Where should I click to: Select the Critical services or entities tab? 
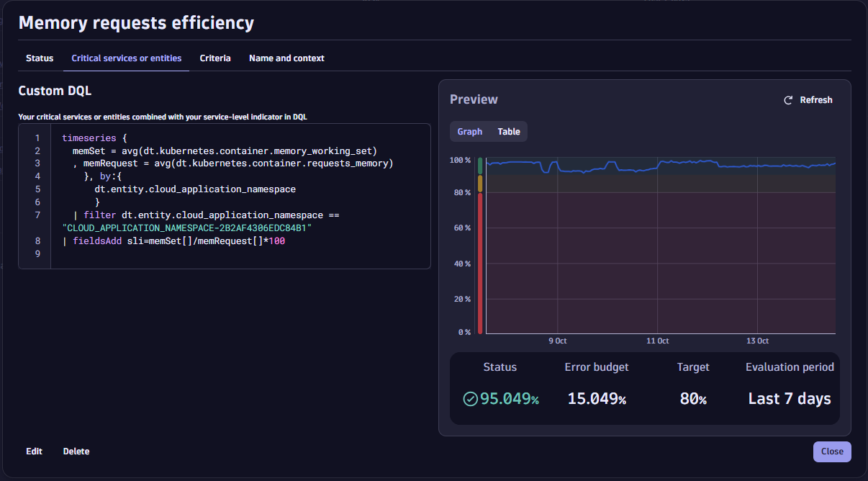coord(126,58)
